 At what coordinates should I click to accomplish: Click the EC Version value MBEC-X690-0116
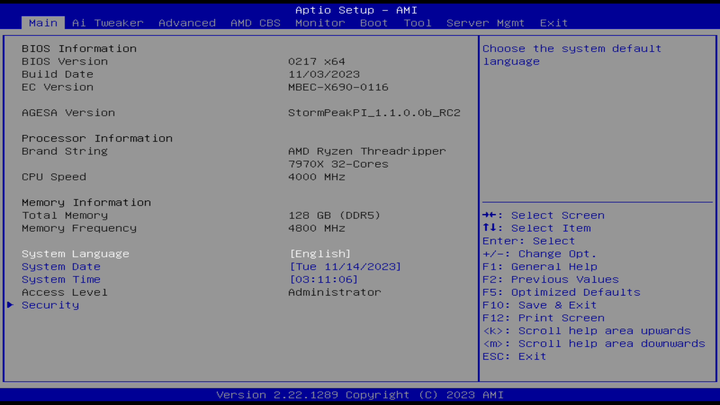pyautogui.click(x=338, y=87)
